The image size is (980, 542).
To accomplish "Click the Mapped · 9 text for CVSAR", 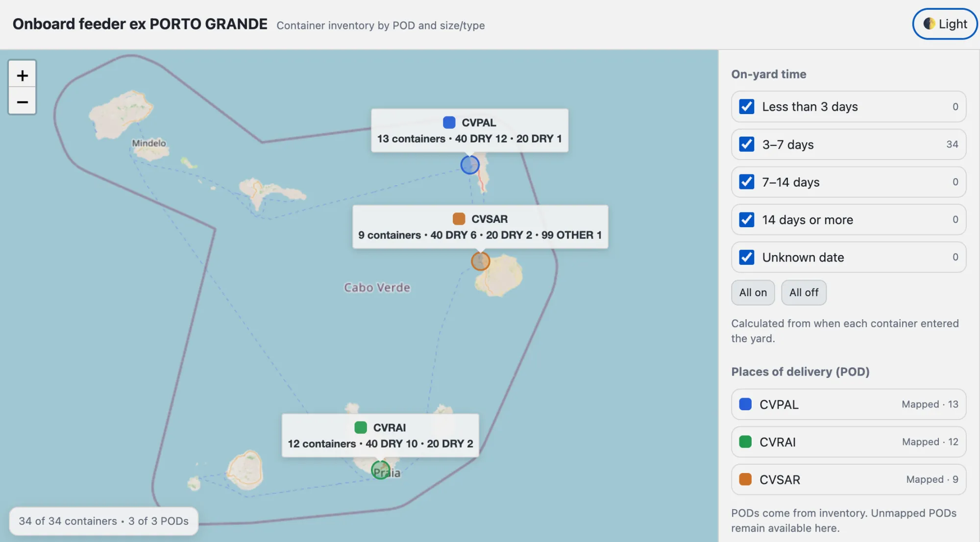I will coord(932,479).
